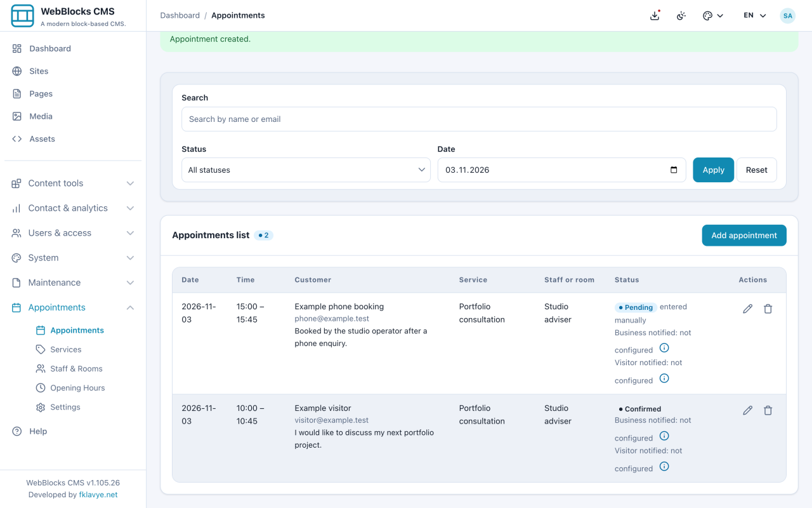Expand the Users & access group
812x508 pixels.
(x=73, y=232)
